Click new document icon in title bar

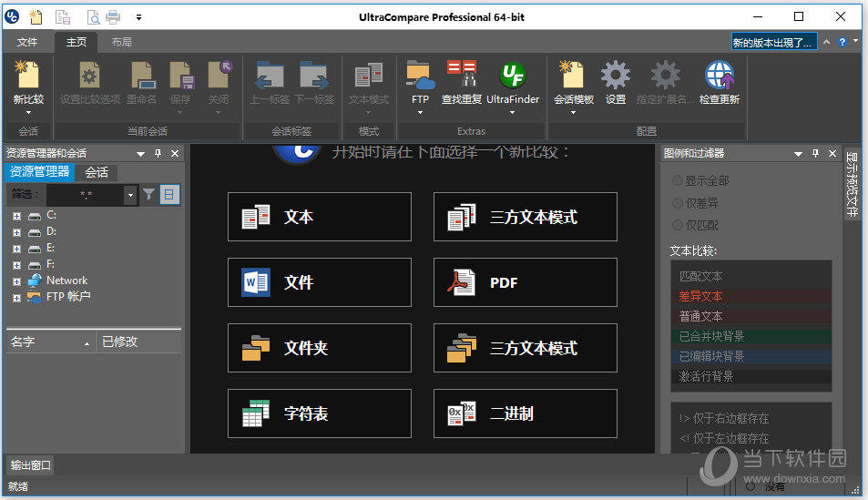click(x=36, y=17)
